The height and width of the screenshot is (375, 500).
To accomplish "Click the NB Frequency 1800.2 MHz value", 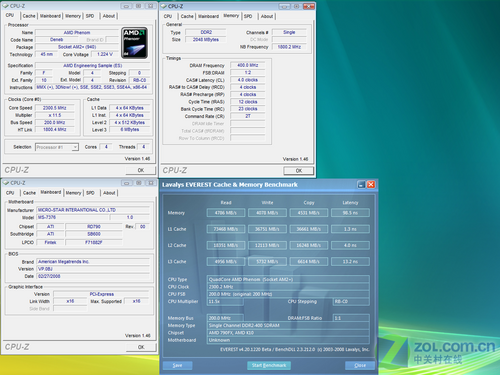I will [289, 47].
